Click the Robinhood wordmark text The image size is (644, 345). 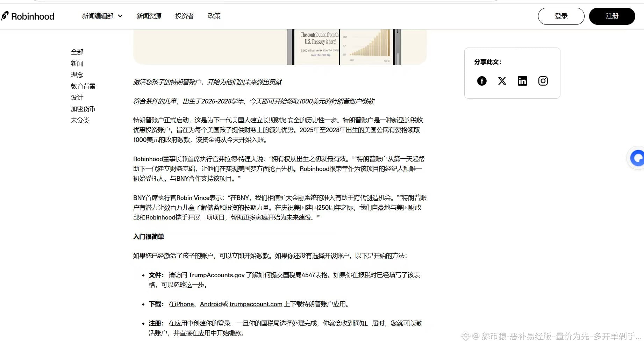(33, 16)
